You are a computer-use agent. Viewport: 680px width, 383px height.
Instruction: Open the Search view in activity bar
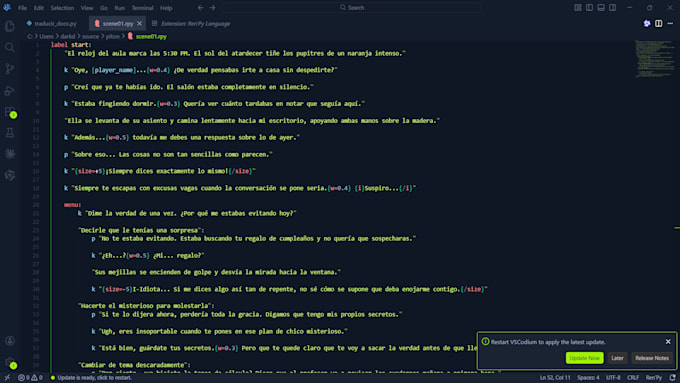(x=10, y=47)
